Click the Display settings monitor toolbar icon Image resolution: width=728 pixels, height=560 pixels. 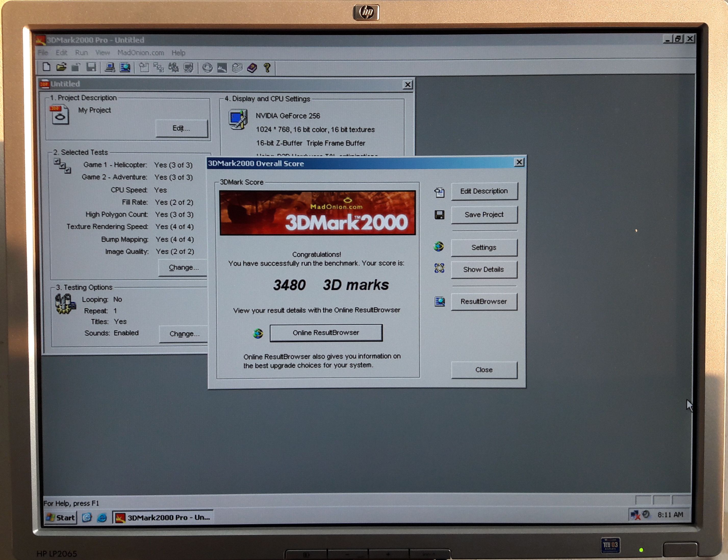[x=188, y=68]
